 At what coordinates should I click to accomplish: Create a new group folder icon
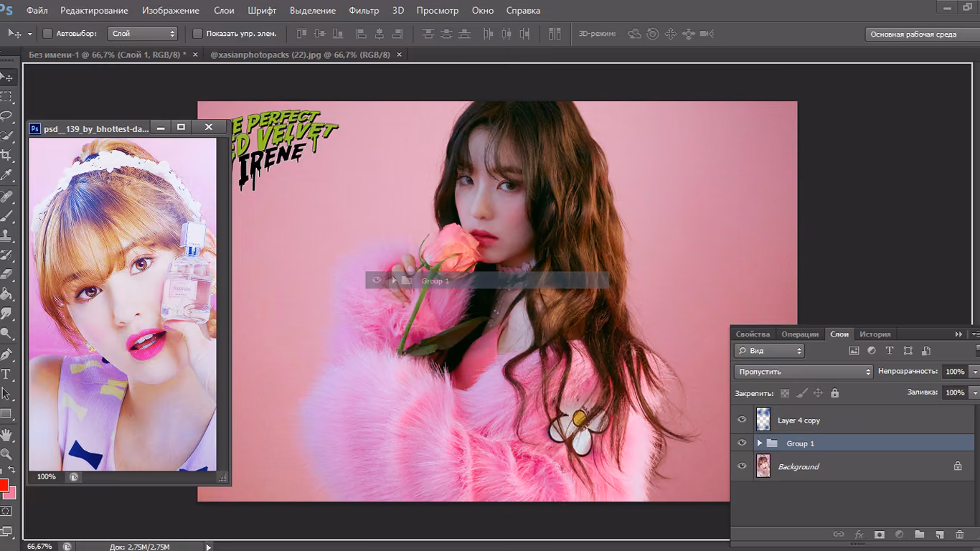(920, 534)
